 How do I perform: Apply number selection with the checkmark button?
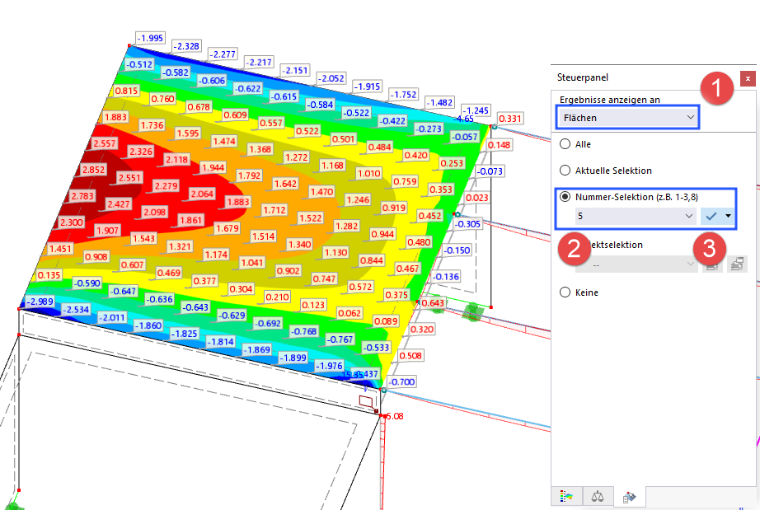pos(711,216)
